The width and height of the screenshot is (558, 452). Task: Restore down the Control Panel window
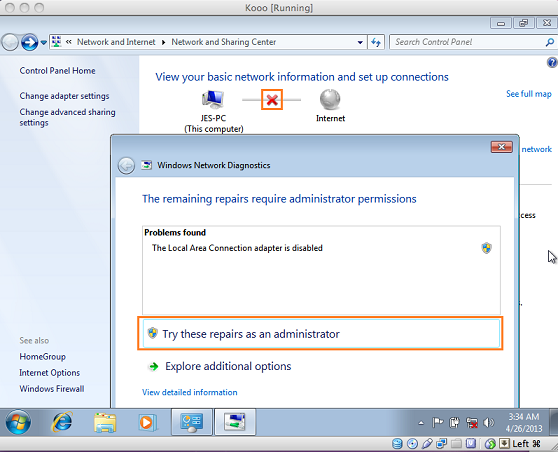[x=523, y=23]
